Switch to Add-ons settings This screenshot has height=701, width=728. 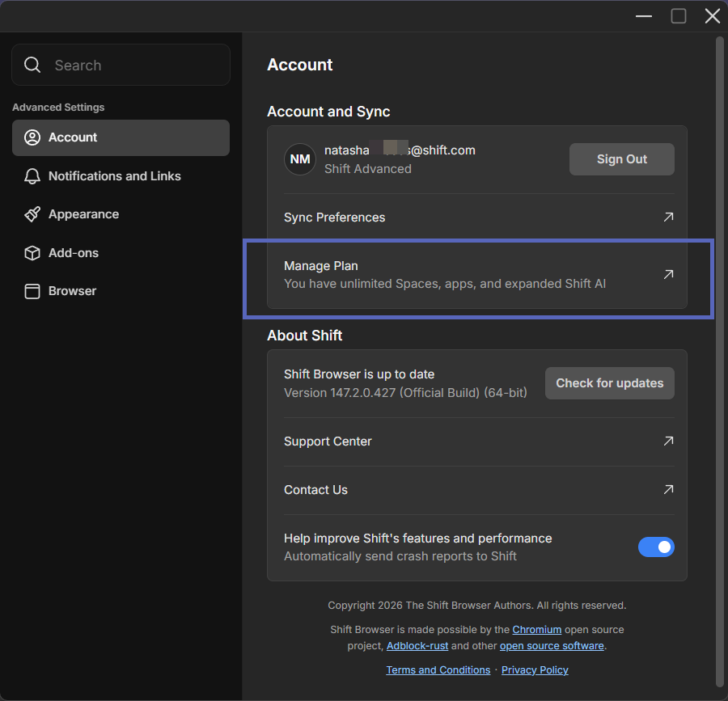click(121, 253)
